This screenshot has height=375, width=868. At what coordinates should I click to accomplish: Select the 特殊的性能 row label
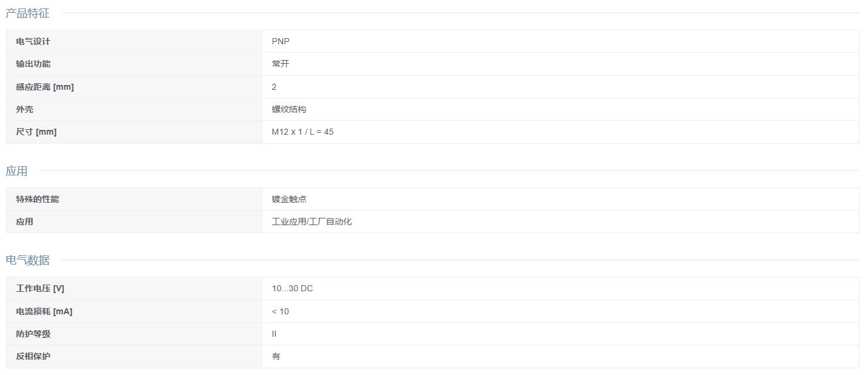(x=38, y=199)
